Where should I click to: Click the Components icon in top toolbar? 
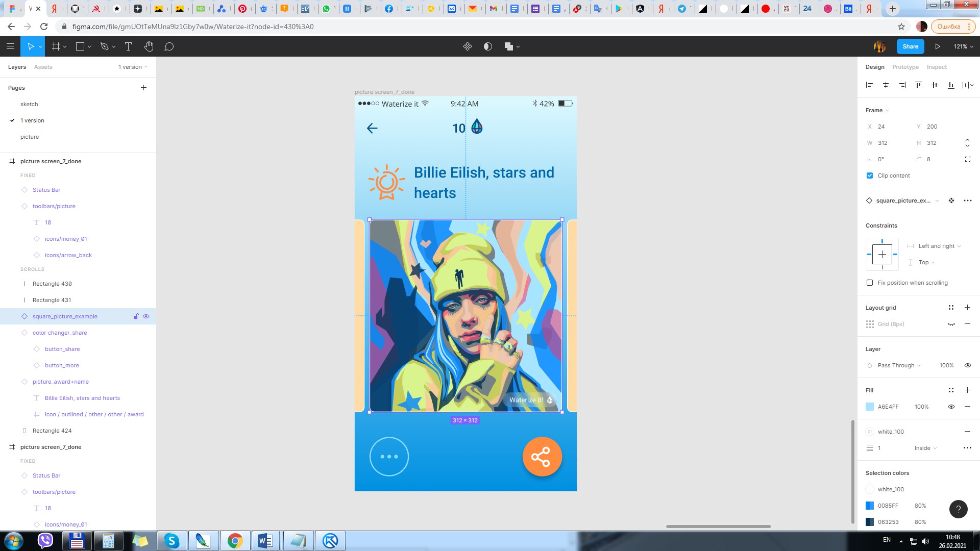(x=467, y=46)
